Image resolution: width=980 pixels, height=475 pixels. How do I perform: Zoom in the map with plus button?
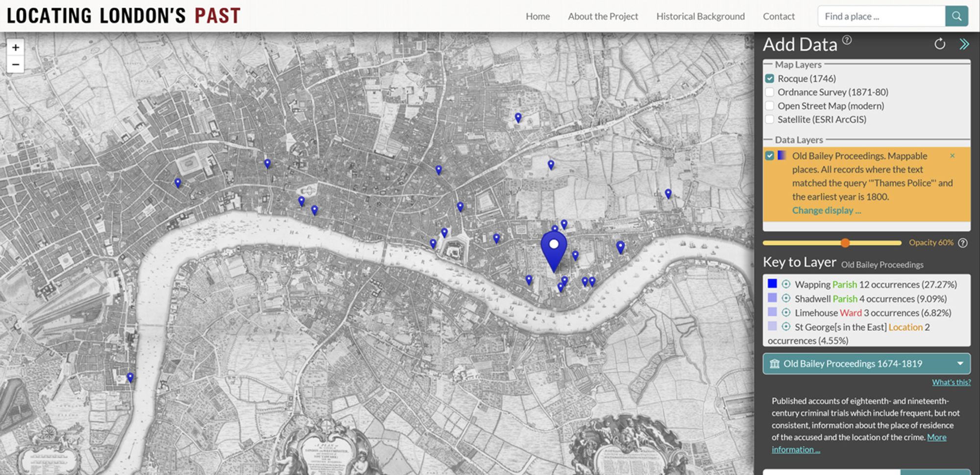pyautogui.click(x=16, y=47)
